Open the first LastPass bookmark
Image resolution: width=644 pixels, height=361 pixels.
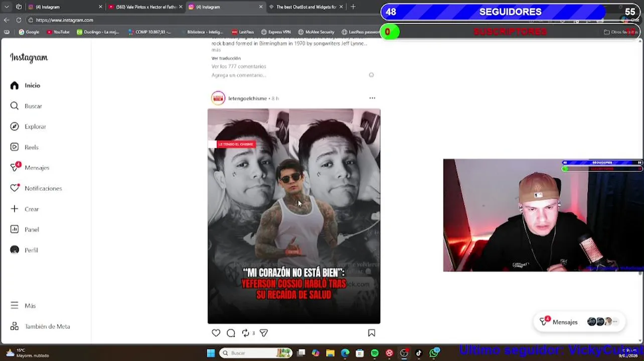point(243,32)
